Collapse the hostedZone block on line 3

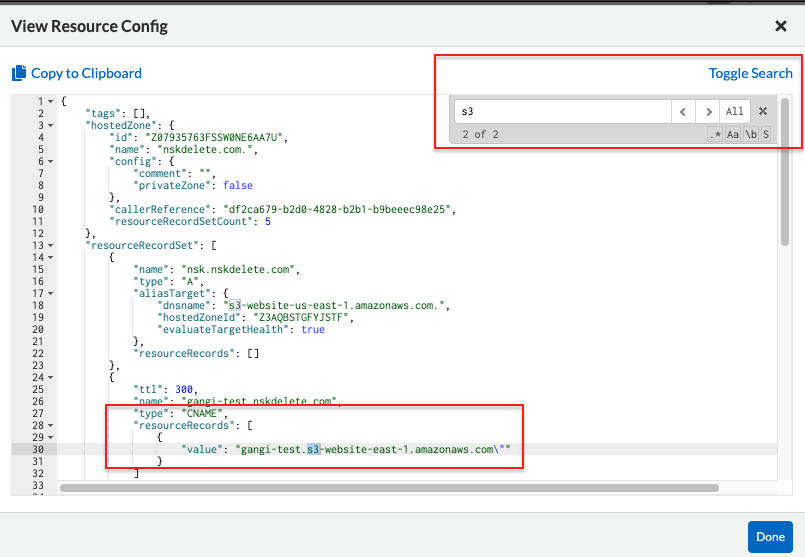[51, 125]
